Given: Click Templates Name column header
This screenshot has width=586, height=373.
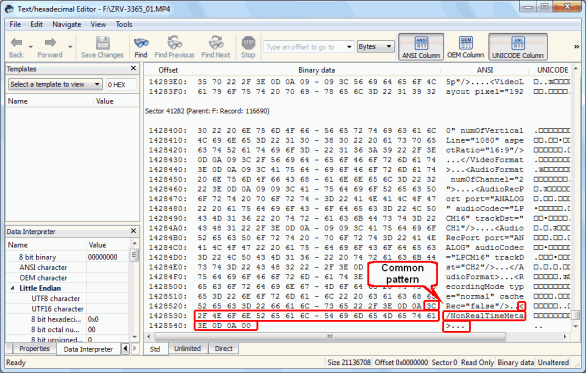Looking at the screenshot, I should pyautogui.click(x=49, y=101).
